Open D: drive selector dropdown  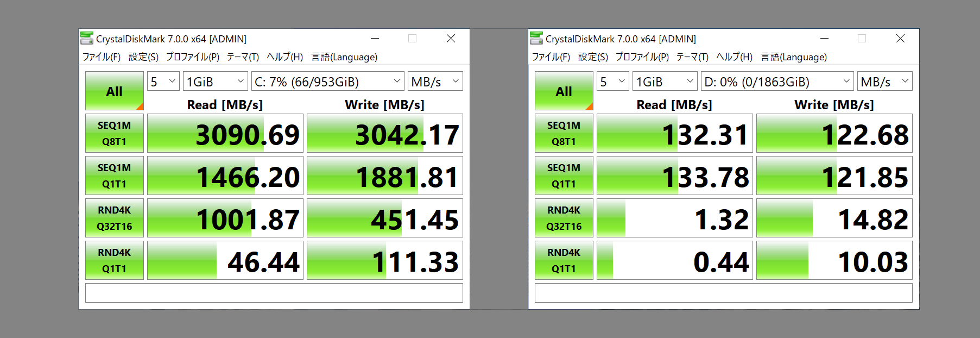click(777, 82)
